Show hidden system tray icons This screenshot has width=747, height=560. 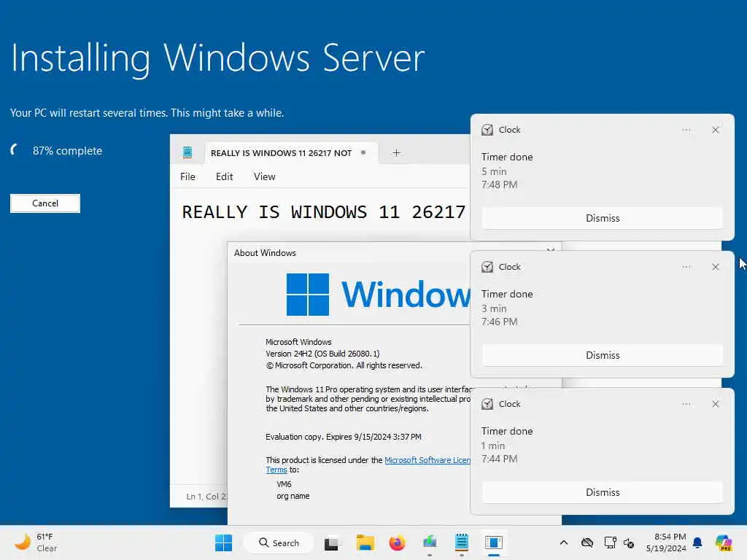pyautogui.click(x=564, y=542)
